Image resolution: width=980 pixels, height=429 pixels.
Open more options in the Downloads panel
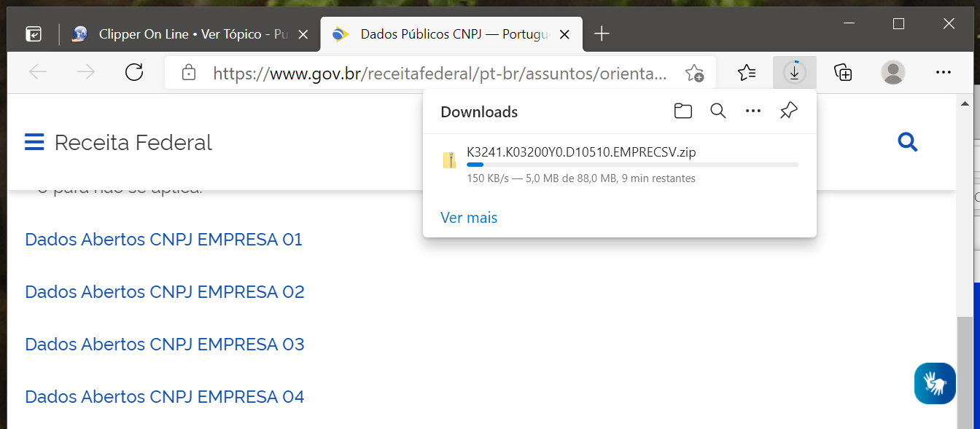753,111
